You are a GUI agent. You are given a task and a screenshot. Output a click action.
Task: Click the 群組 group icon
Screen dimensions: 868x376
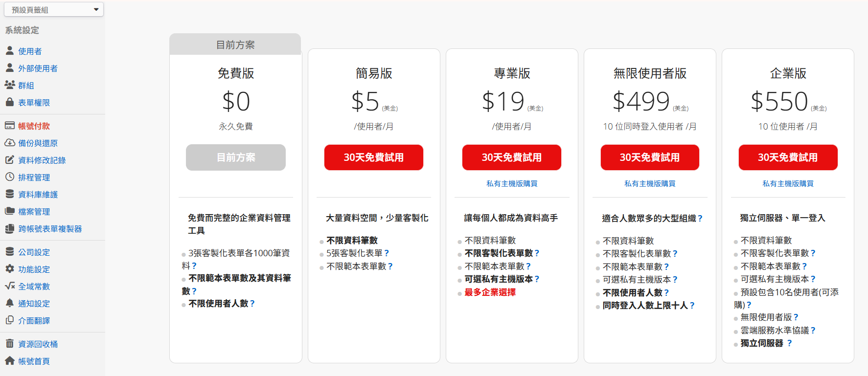[x=10, y=85]
